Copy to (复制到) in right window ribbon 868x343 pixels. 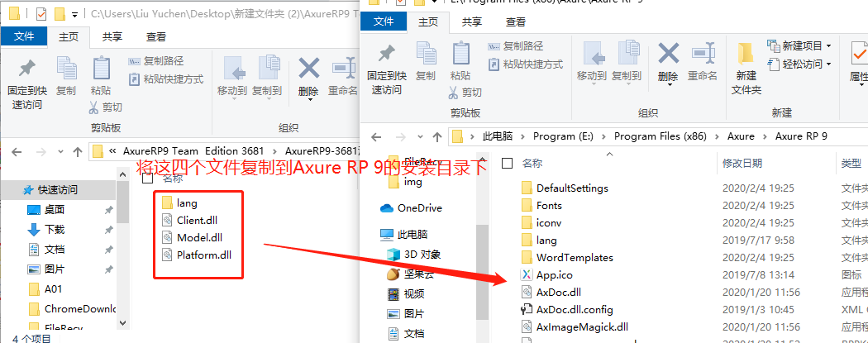click(627, 62)
